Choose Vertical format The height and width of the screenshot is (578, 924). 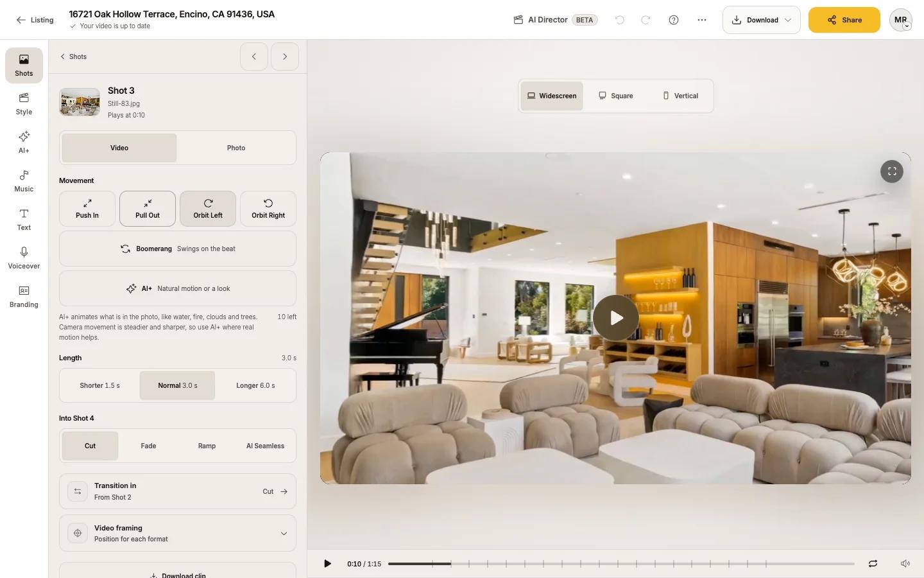(680, 96)
